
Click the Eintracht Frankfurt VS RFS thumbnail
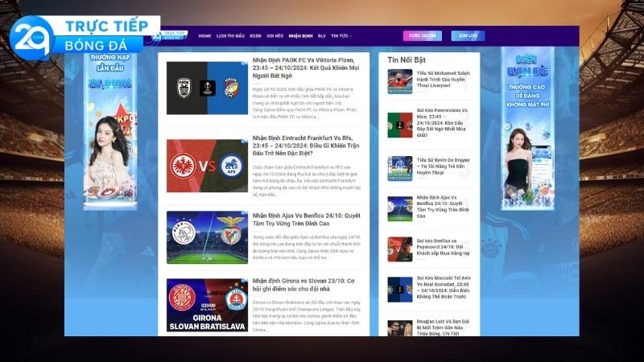207,166
